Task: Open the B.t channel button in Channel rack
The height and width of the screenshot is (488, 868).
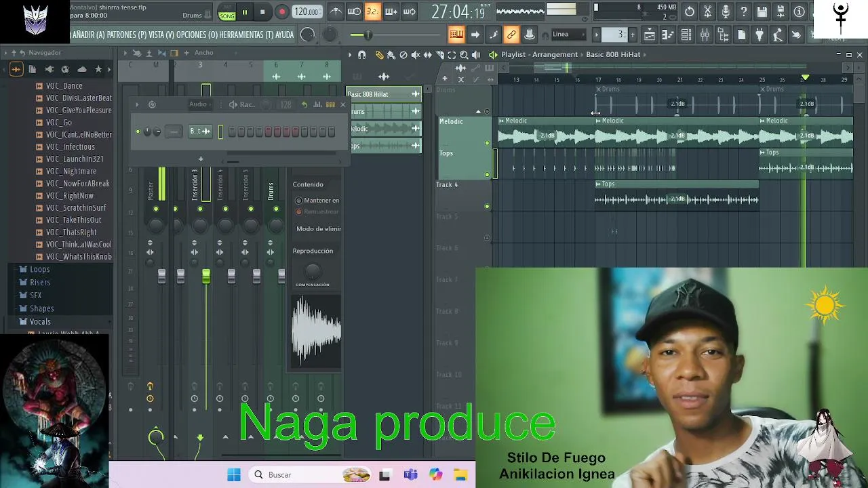Action: [x=200, y=131]
